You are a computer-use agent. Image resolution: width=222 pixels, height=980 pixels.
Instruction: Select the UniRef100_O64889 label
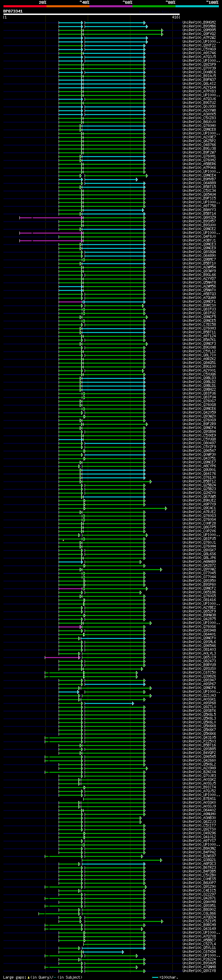(x=199, y=183)
